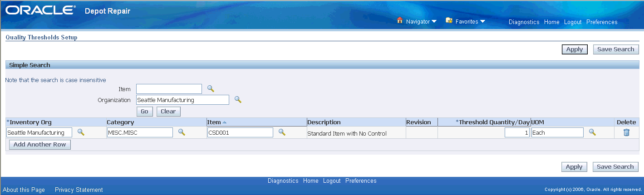This screenshot has height=195, width=644.
Task: Click the Preferences footer link
Action: pos(361,180)
